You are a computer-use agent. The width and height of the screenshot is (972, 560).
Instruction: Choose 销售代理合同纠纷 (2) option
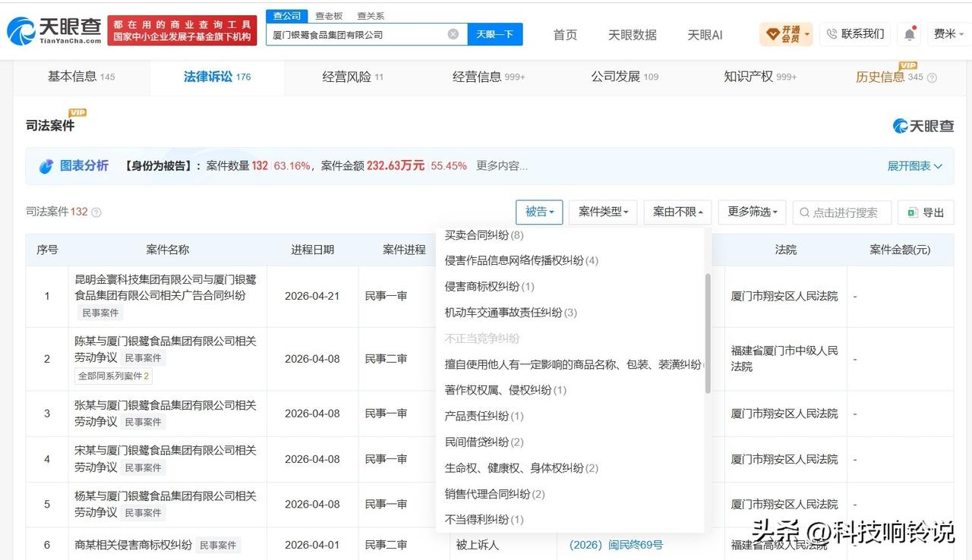point(495,494)
